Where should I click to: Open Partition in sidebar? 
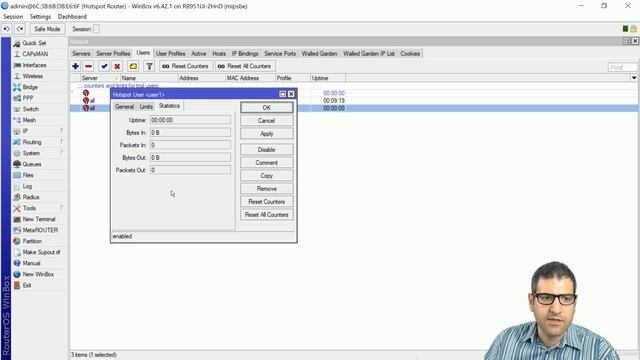tap(32, 241)
